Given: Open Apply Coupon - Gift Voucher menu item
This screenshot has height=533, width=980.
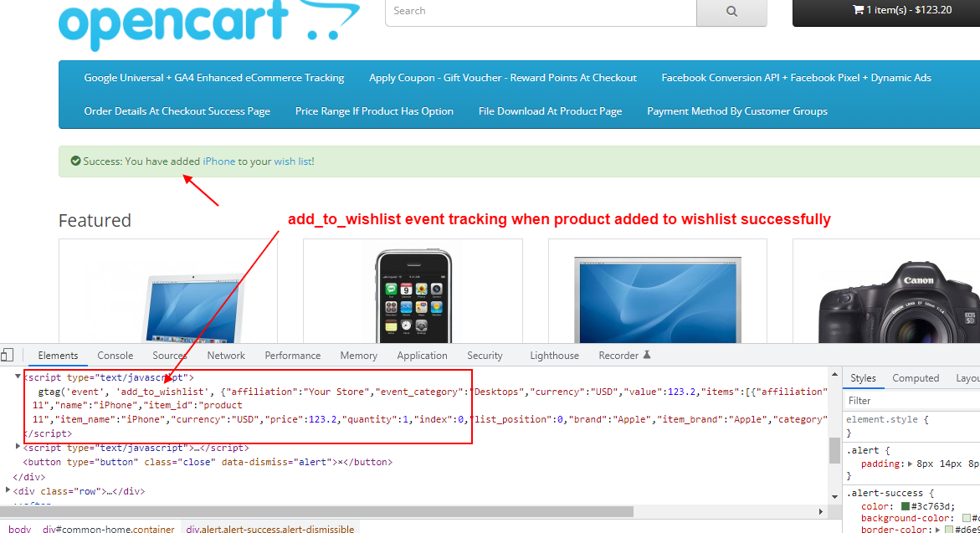Looking at the screenshot, I should (502, 78).
